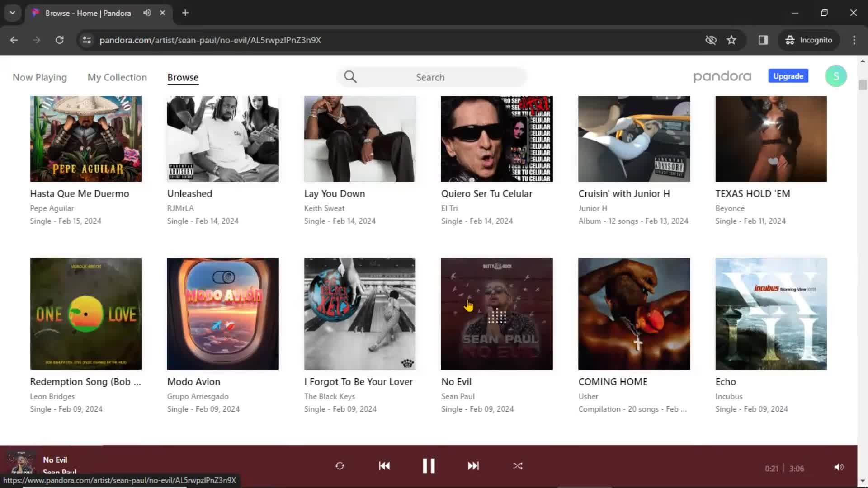Click the Now Playing tab
The height and width of the screenshot is (488, 868).
pos(40,77)
